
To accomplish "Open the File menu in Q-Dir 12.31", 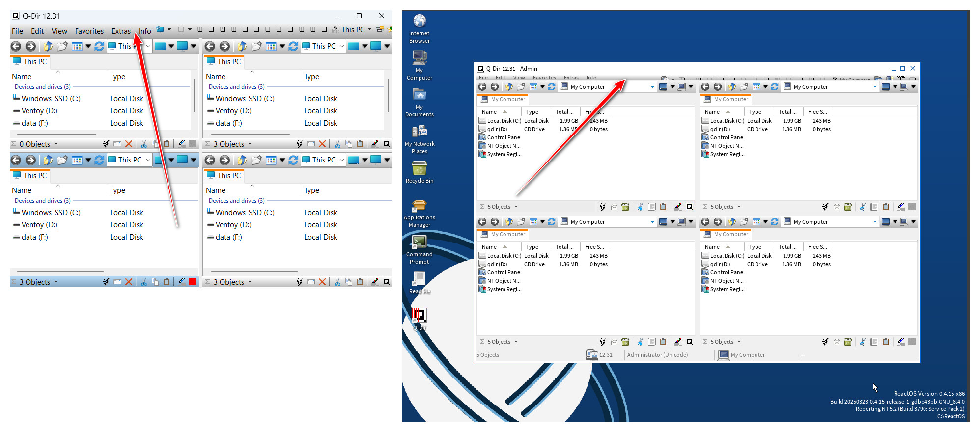I will pos(17,31).
